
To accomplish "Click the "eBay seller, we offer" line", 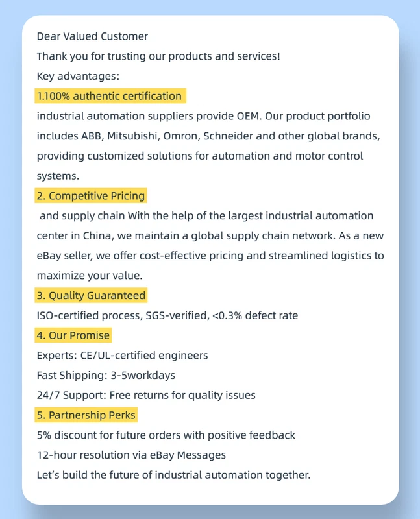I will (210, 256).
